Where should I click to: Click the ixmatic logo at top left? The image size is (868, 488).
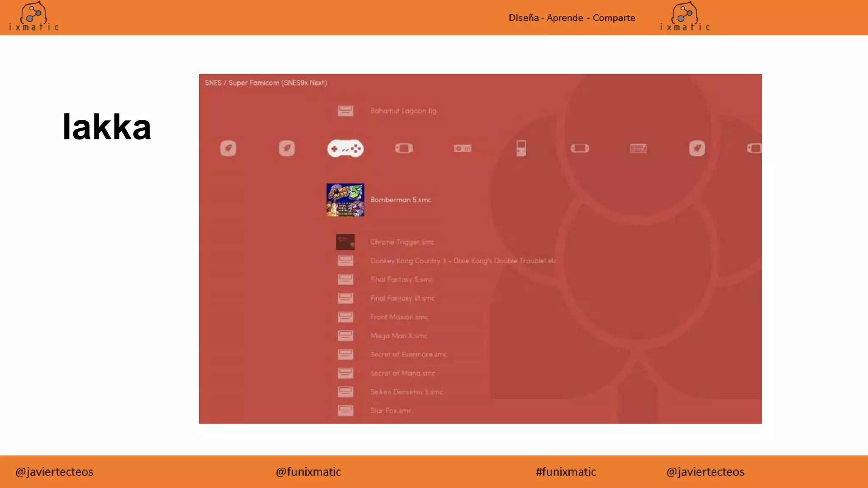coord(33,17)
